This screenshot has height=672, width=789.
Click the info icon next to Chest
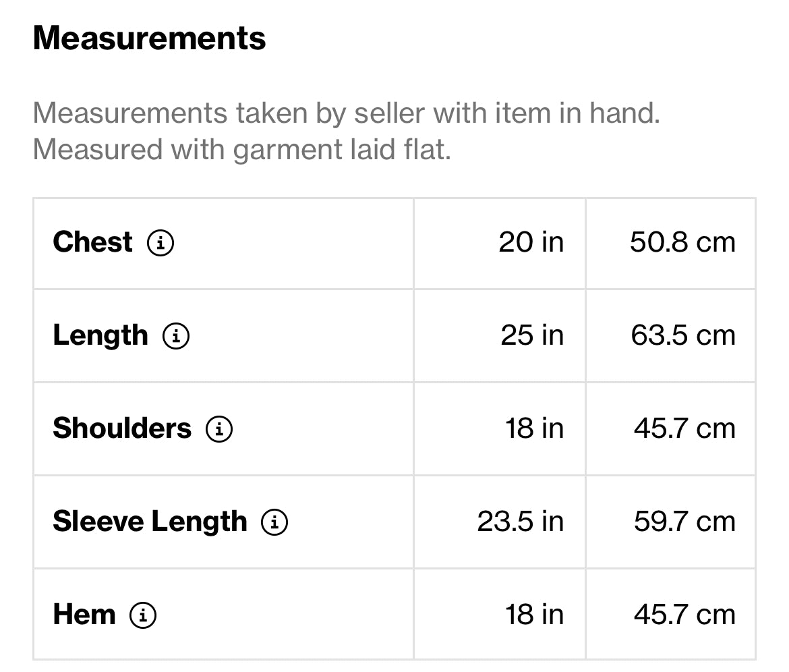tap(160, 243)
